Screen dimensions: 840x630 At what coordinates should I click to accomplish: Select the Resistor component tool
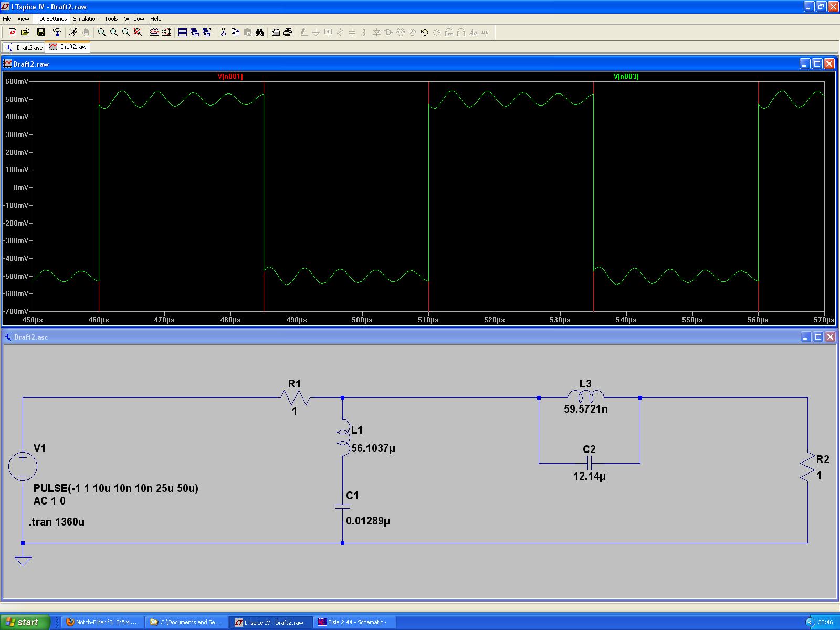(x=340, y=33)
